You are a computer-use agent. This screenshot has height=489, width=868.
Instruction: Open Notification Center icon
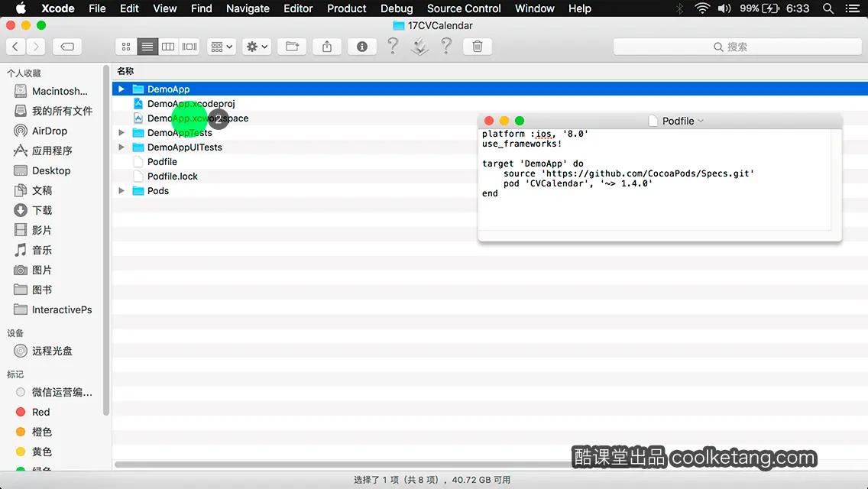pyautogui.click(x=853, y=8)
